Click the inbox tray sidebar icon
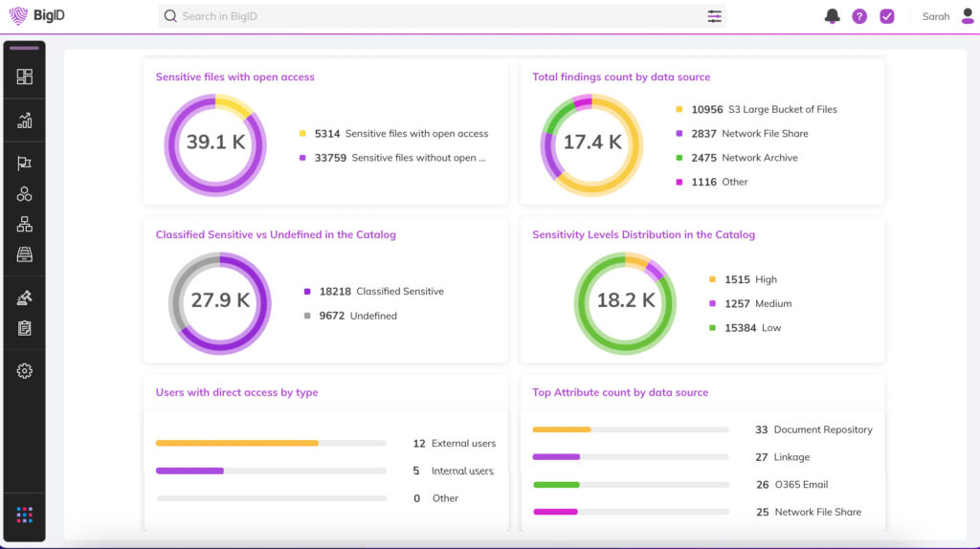Image resolution: width=980 pixels, height=549 pixels. 25,254
